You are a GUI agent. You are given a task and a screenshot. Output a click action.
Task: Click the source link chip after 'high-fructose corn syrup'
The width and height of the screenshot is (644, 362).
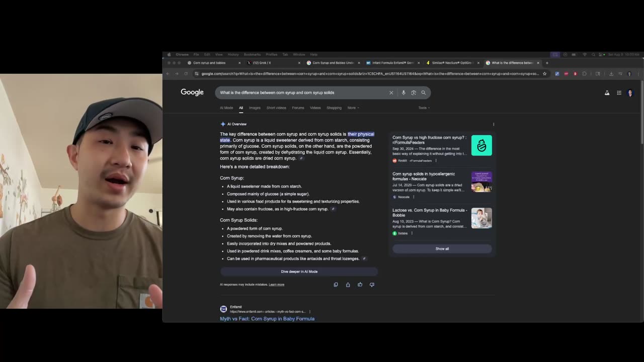tap(333, 209)
